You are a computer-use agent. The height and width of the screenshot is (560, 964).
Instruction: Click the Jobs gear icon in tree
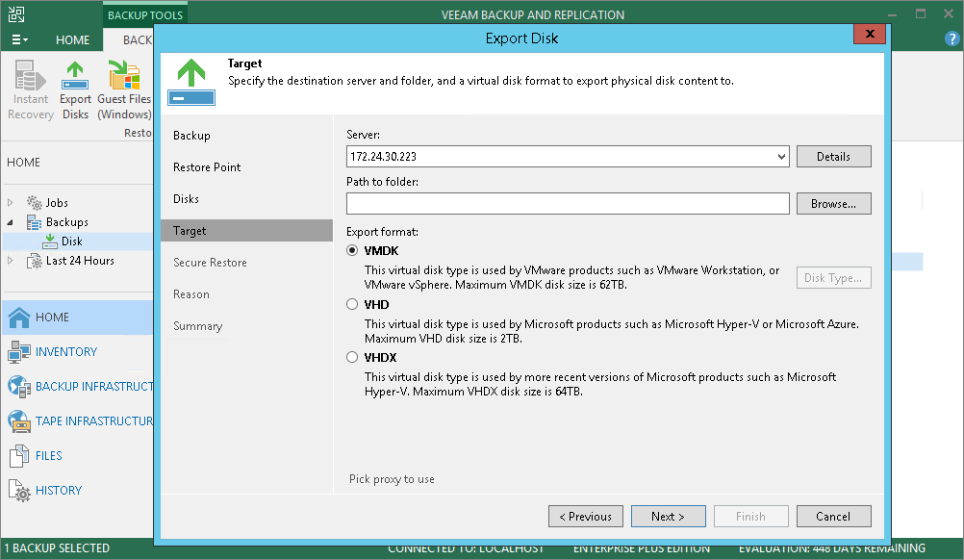coord(35,202)
